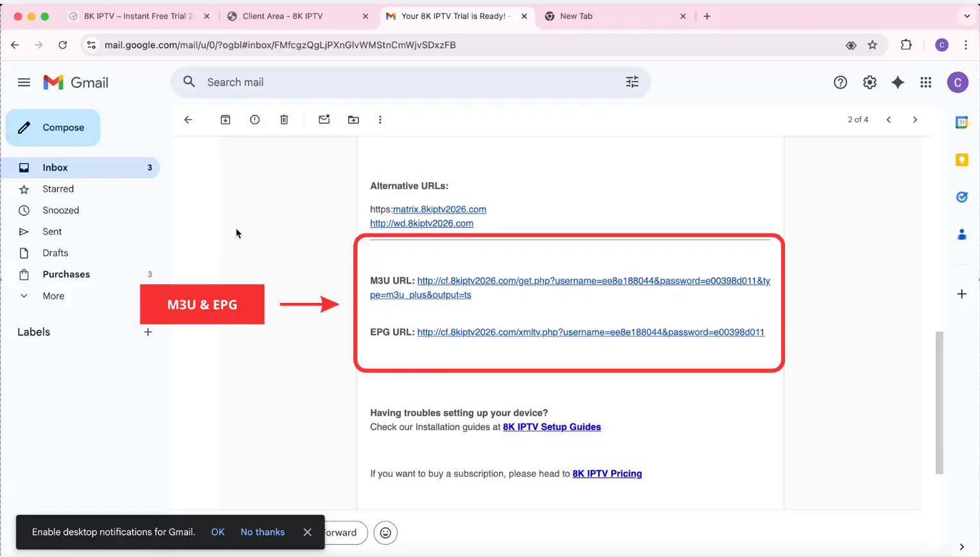Switch to Client Area - 8K IPTV tab

(x=298, y=16)
